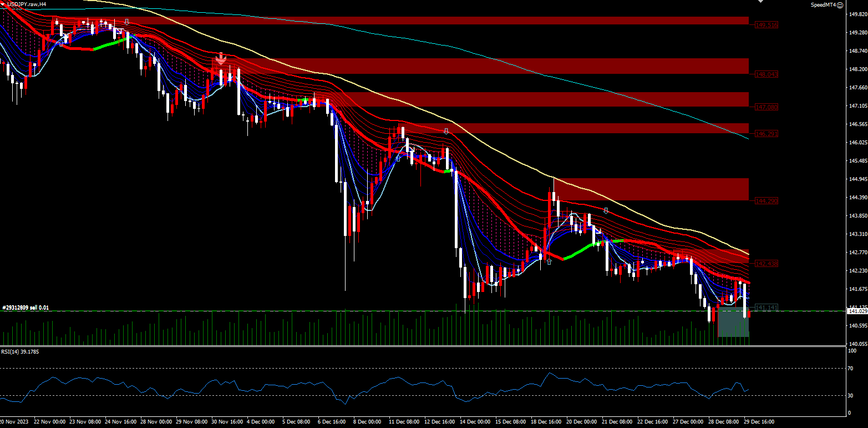The image size is (868, 428).
Task: Select the 146.291 resistance zone label
Action: [x=767, y=134]
